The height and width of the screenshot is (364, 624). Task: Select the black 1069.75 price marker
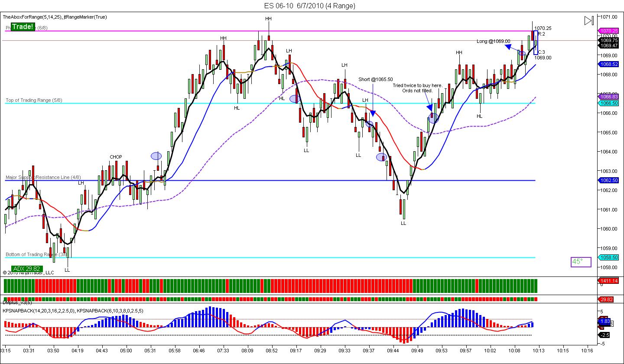(x=608, y=40)
